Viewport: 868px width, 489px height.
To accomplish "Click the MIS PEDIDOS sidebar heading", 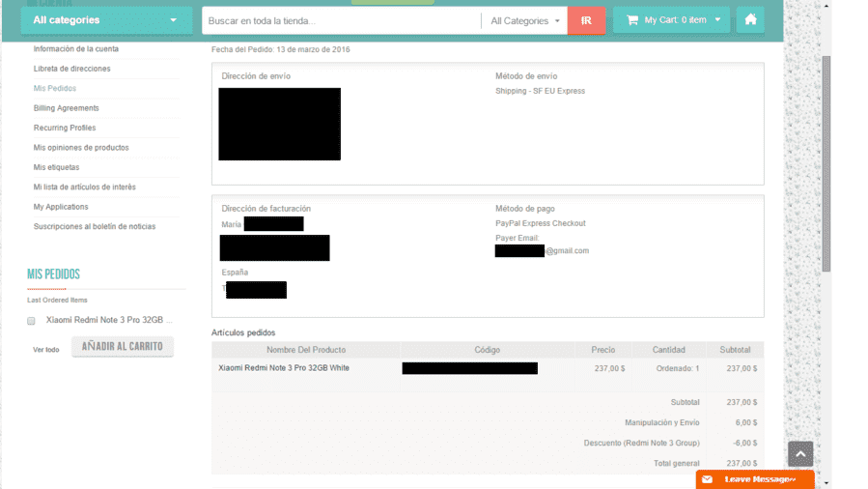I will pos(54,274).
